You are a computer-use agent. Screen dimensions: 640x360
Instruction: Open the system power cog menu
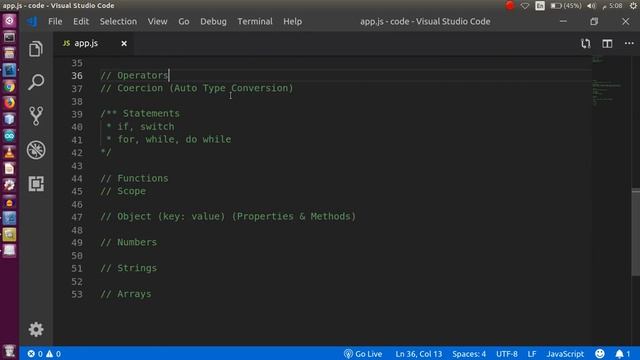(633, 6)
